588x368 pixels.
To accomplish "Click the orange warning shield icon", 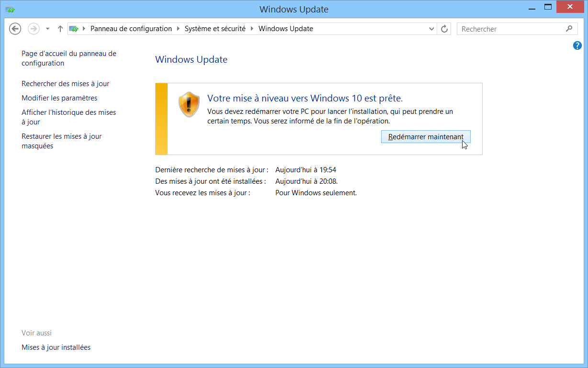I will pos(189,104).
